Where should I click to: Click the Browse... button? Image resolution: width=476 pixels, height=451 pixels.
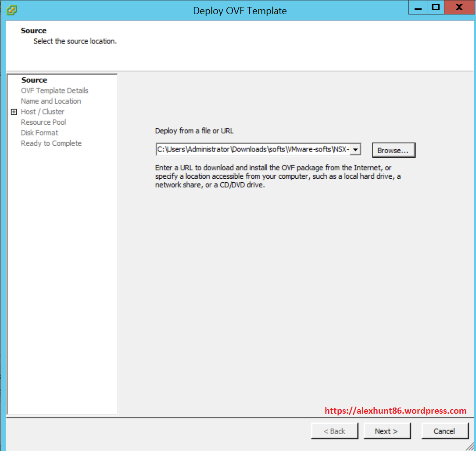pyautogui.click(x=394, y=150)
